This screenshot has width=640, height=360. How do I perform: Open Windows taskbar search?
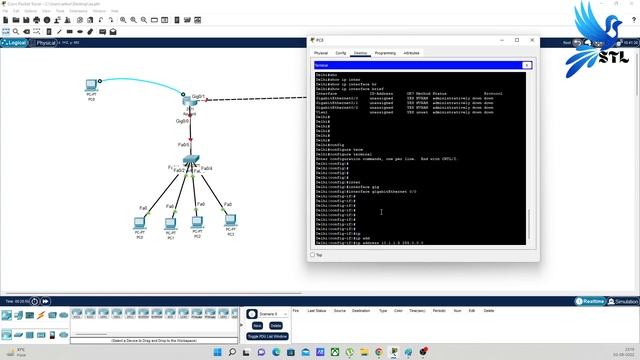pos(232,352)
